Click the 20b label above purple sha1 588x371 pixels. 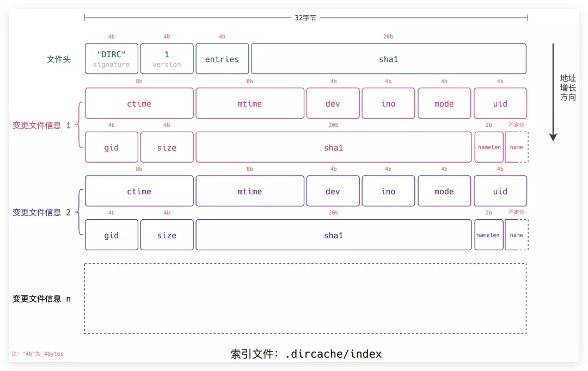[x=333, y=213]
